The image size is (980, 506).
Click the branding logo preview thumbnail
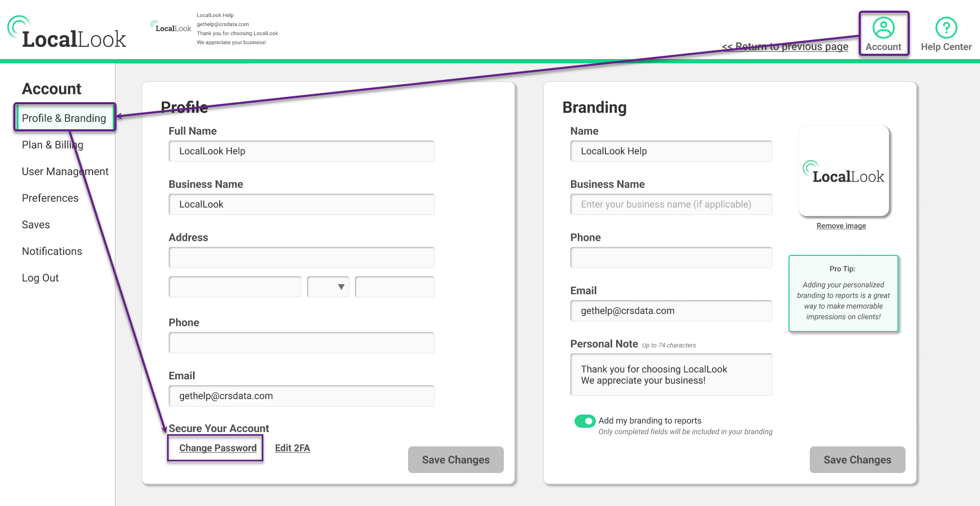point(844,171)
